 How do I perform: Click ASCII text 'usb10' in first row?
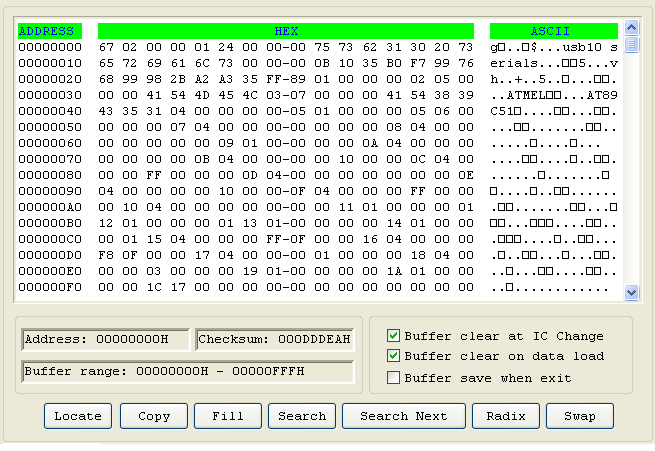coord(582,47)
